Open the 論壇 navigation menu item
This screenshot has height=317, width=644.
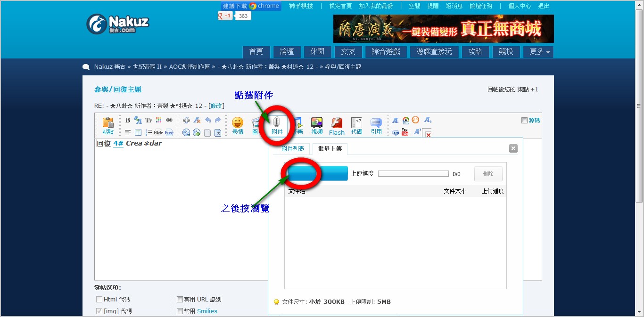click(287, 52)
